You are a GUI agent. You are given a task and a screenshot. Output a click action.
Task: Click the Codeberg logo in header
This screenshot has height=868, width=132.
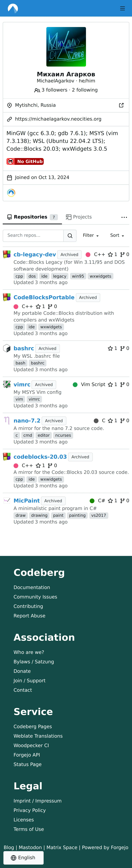[x=13, y=8]
